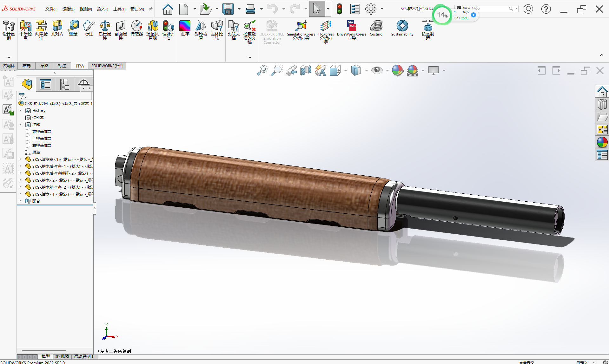The width and height of the screenshot is (609, 364).
Task: Show 曲率 curvature display
Action: [185, 28]
